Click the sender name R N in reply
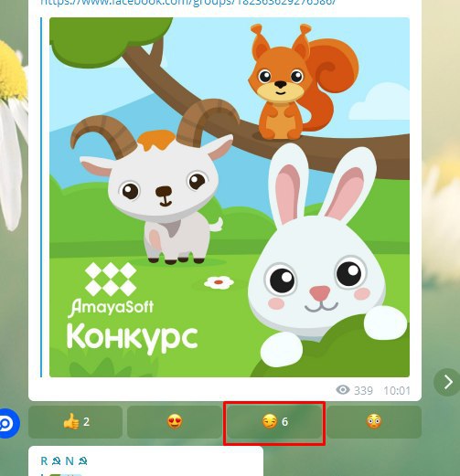The width and height of the screenshot is (460, 476). pyautogui.click(x=64, y=461)
